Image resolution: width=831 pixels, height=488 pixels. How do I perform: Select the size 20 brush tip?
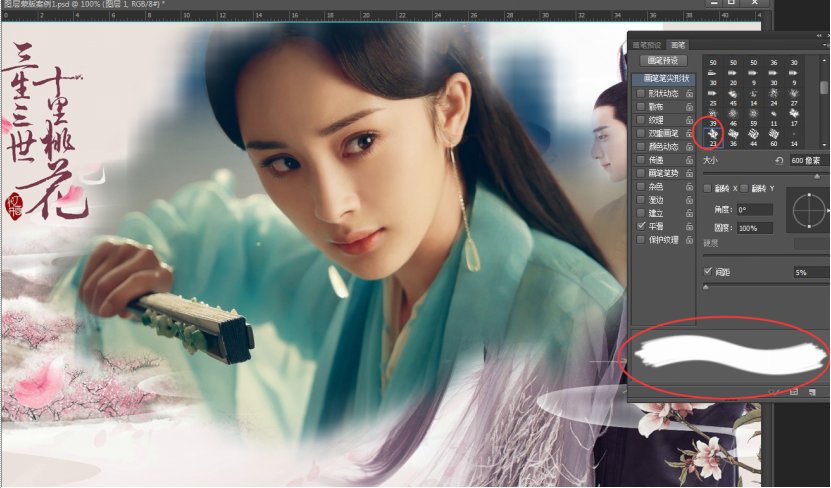pyautogui.click(x=733, y=77)
